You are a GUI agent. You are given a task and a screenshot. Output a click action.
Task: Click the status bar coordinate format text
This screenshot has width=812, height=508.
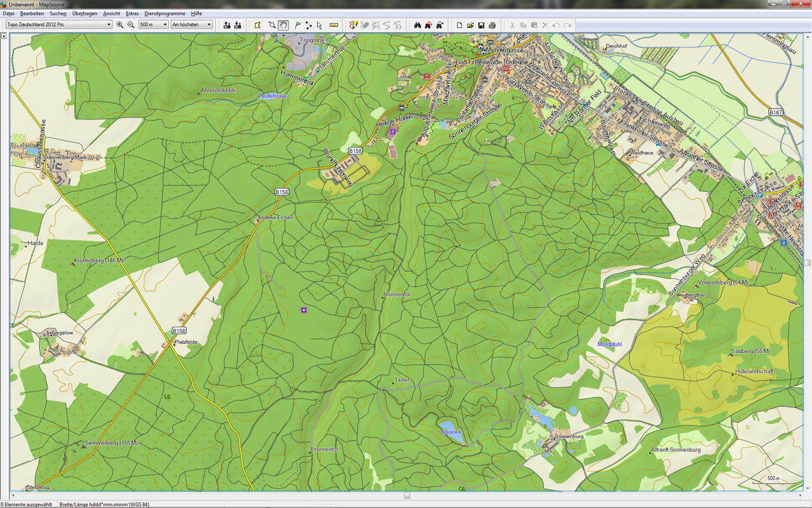(x=104, y=504)
